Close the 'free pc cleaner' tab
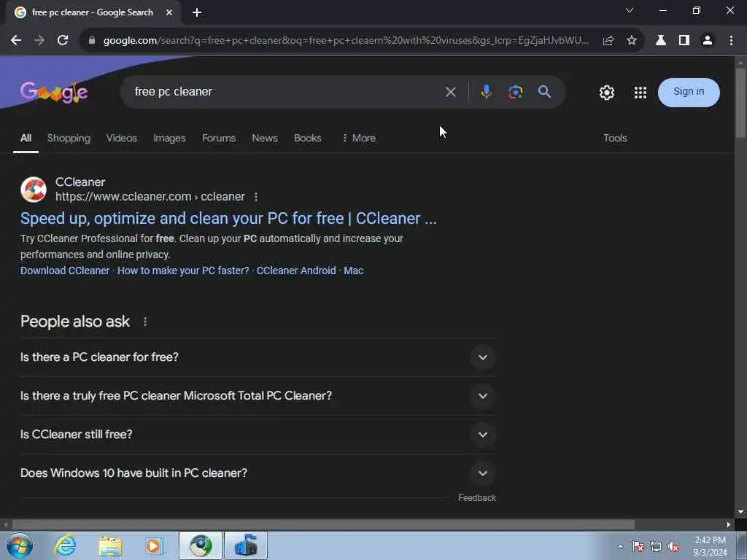Screen dimensions: 747x560 [x=169, y=12]
